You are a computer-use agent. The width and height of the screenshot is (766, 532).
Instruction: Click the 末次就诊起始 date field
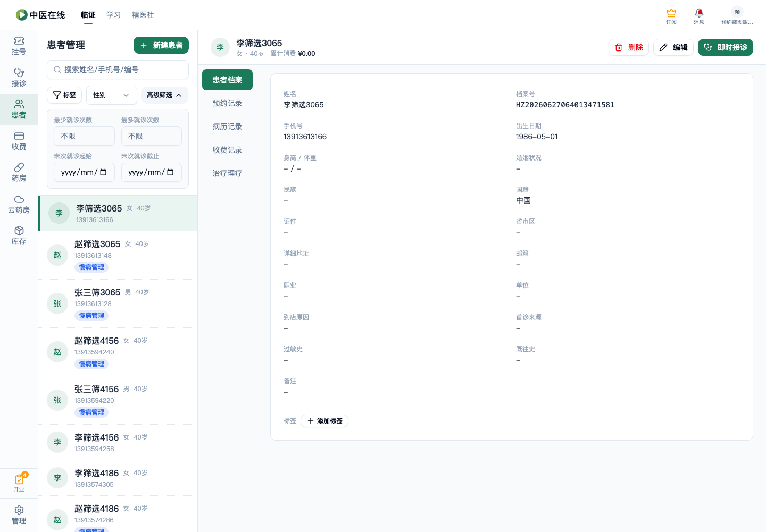(x=84, y=172)
